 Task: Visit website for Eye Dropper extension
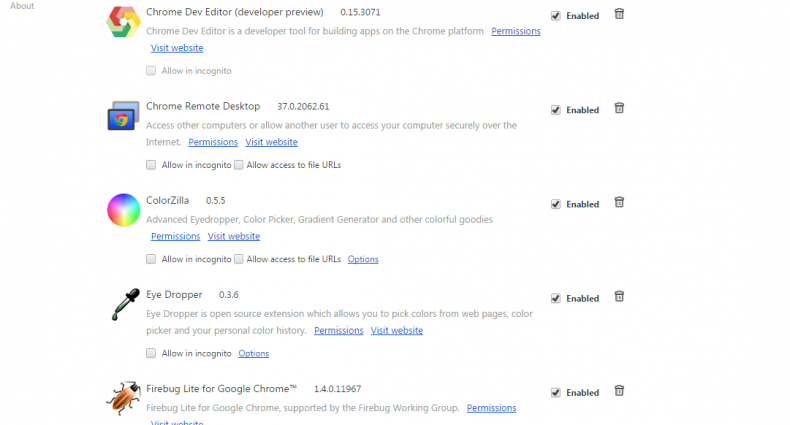(x=396, y=330)
